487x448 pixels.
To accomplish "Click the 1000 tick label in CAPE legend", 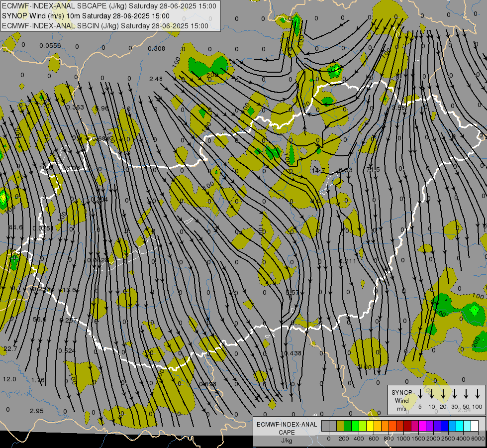I will (x=403, y=439).
